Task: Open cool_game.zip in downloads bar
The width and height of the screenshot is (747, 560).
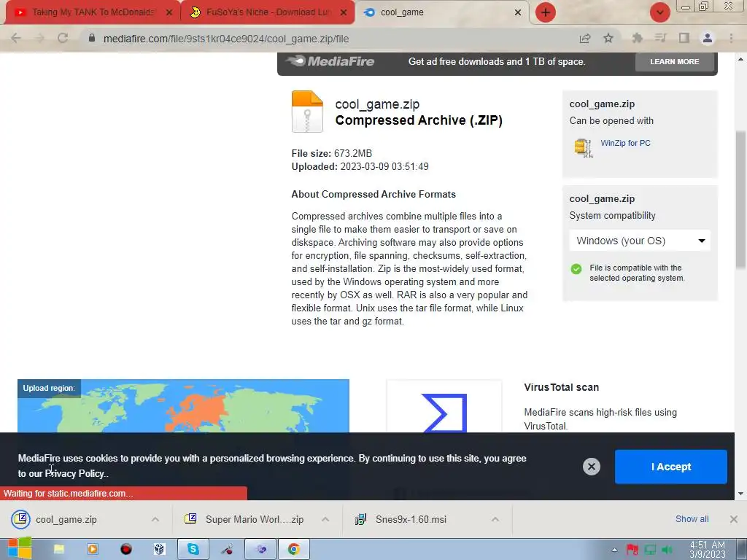Action: tap(66, 519)
